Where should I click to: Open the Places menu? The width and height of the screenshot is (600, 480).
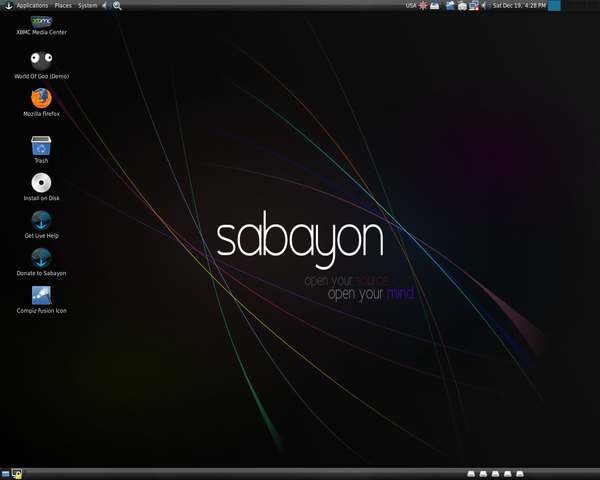(63, 6)
